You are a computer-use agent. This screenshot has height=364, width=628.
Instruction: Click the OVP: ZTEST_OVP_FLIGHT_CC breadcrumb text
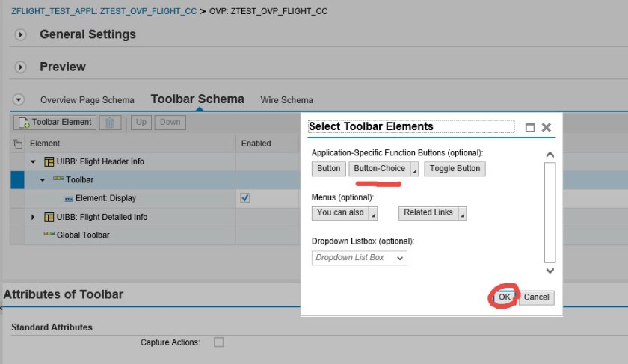tap(268, 11)
